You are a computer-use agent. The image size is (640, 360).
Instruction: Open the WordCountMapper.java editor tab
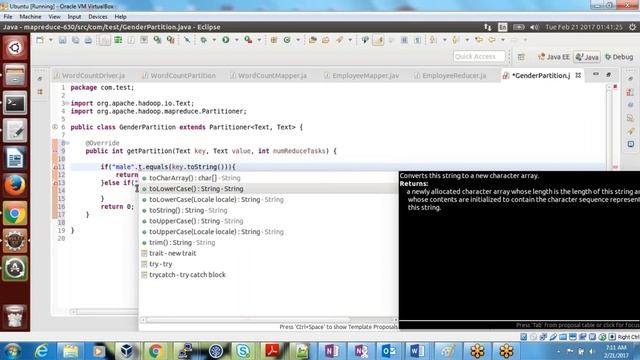click(x=268, y=76)
